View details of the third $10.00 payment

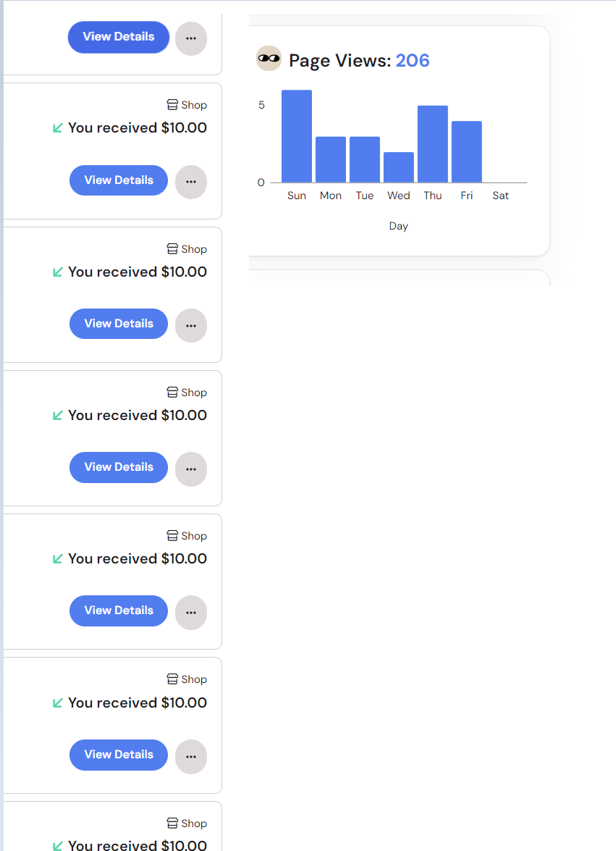[x=119, y=467]
